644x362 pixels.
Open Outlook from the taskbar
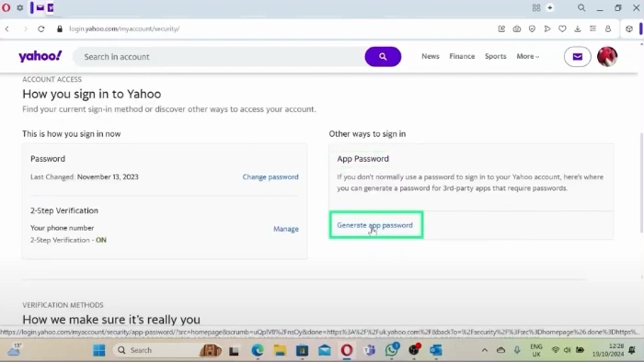436,351
